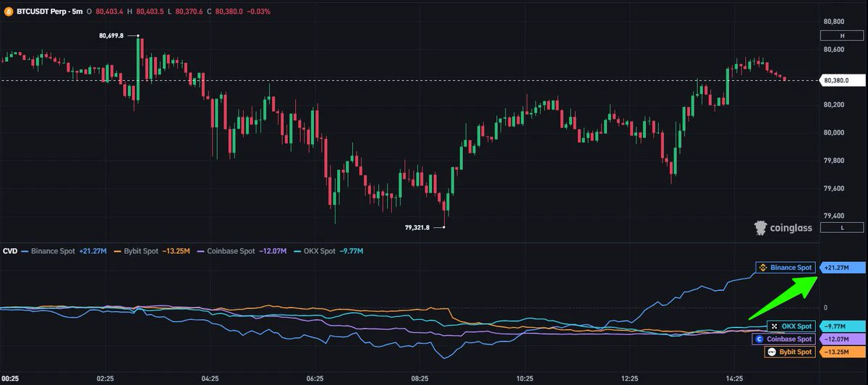Click the Bybit logo in the Bybit Spot tag
This screenshot has width=868, height=385.
click(x=772, y=352)
